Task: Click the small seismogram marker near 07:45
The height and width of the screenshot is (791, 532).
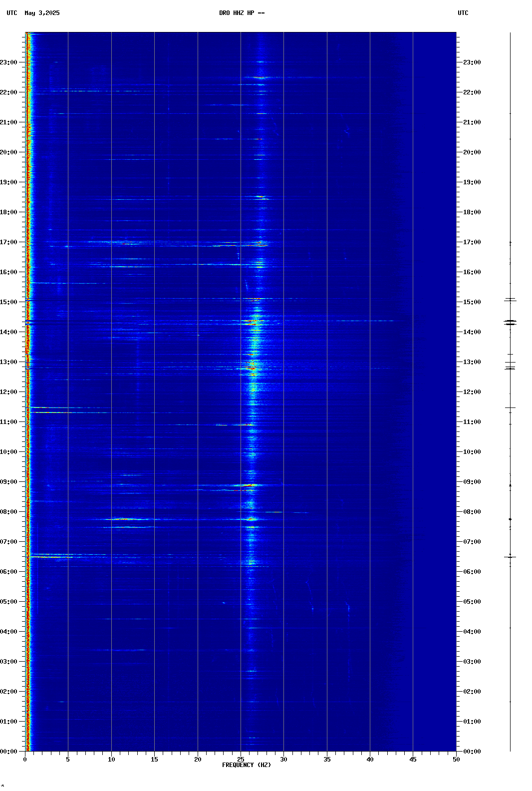Action: (510, 519)
